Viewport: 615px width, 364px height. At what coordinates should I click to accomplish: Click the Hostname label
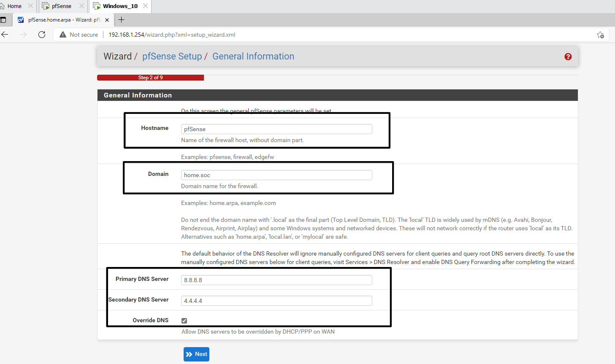pos(154,128)
